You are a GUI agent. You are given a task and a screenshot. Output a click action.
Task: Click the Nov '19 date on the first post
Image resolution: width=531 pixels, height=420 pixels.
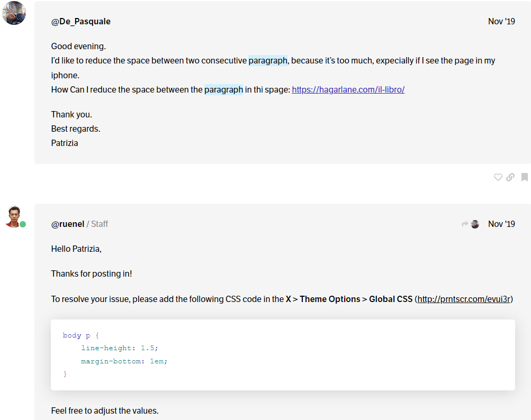click(501, 21)
